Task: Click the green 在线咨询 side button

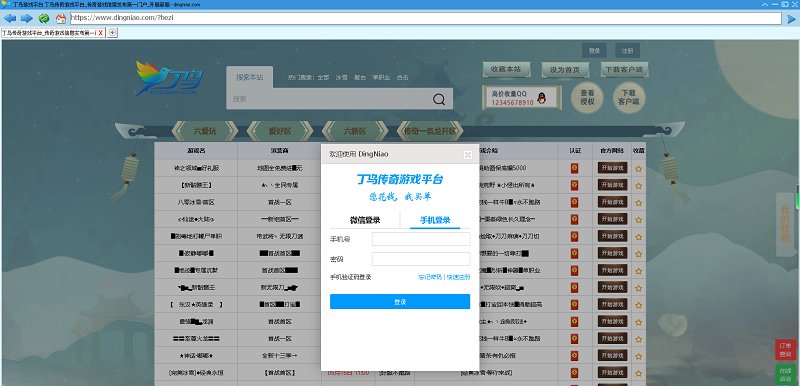Action: pos(784,374)
